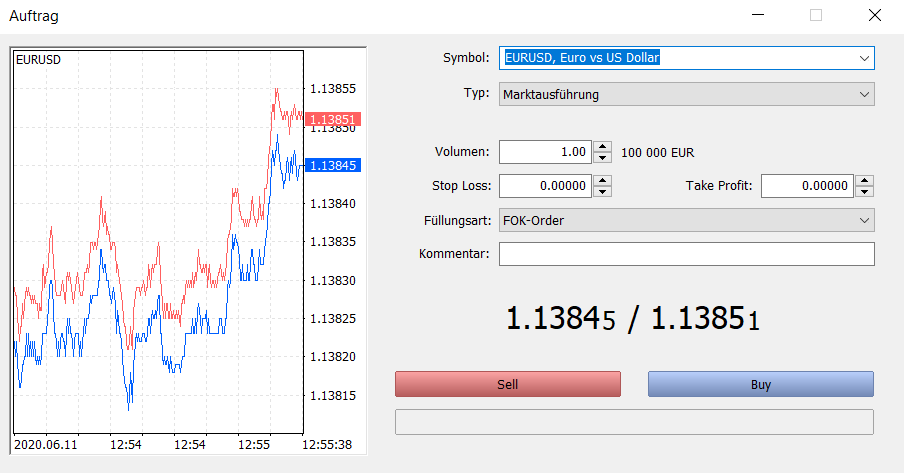Click the 1.13815 price axis label

[x=333, y=396]
